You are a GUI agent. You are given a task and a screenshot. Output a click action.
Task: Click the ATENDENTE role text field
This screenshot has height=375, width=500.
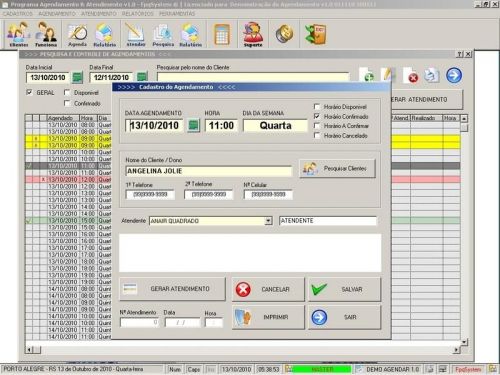[328, 221]
